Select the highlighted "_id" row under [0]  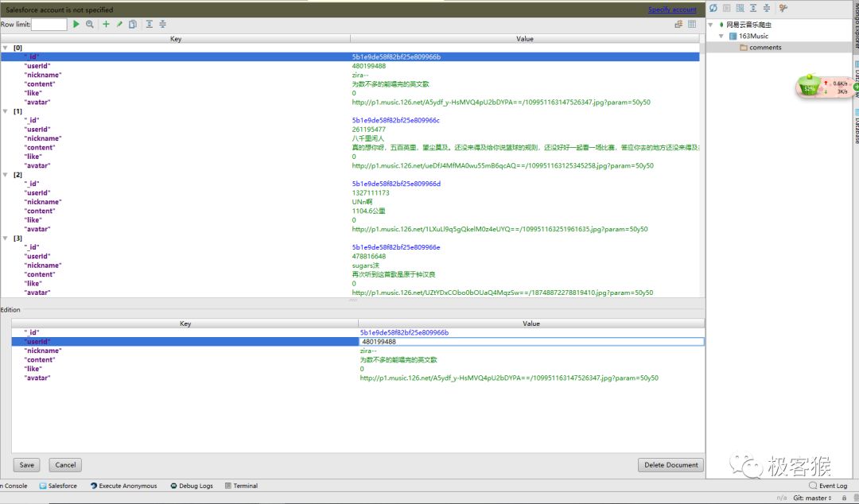tap(350, 57)
